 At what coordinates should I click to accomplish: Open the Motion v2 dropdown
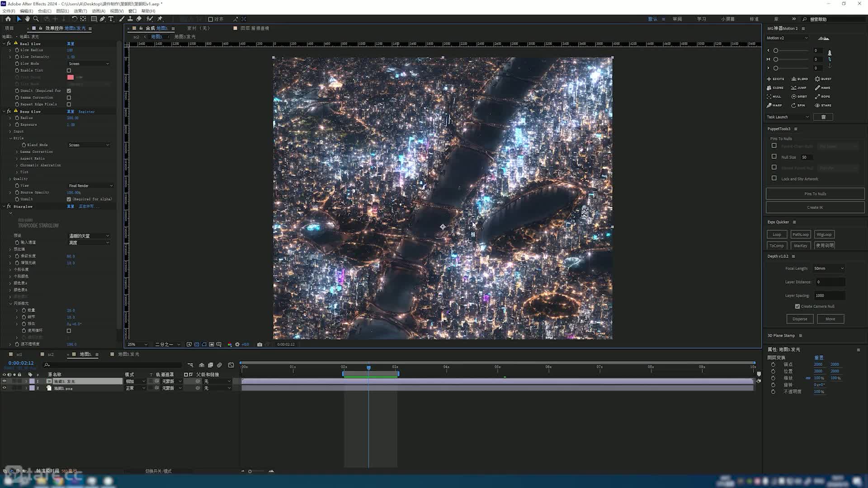[787, 38]
